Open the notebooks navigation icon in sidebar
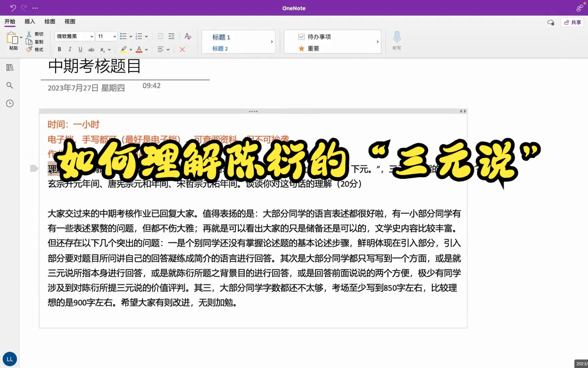 pos(10,67)
